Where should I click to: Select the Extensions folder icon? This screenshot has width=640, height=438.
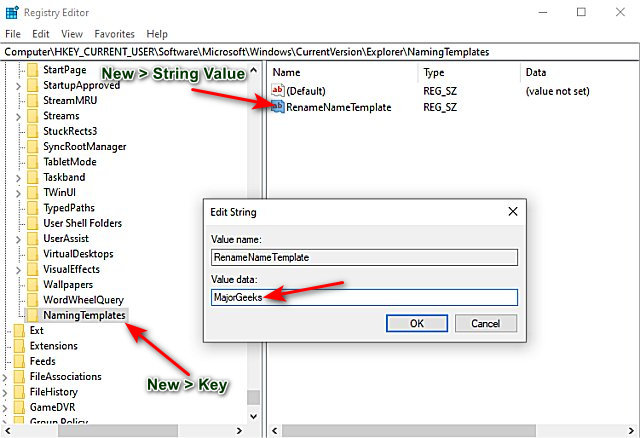[19, 346]
